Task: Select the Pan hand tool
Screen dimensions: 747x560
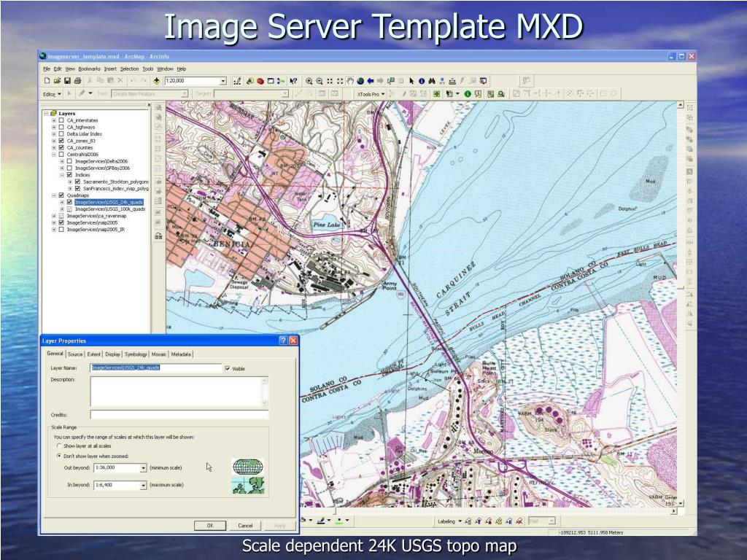Action: (350, 81)
